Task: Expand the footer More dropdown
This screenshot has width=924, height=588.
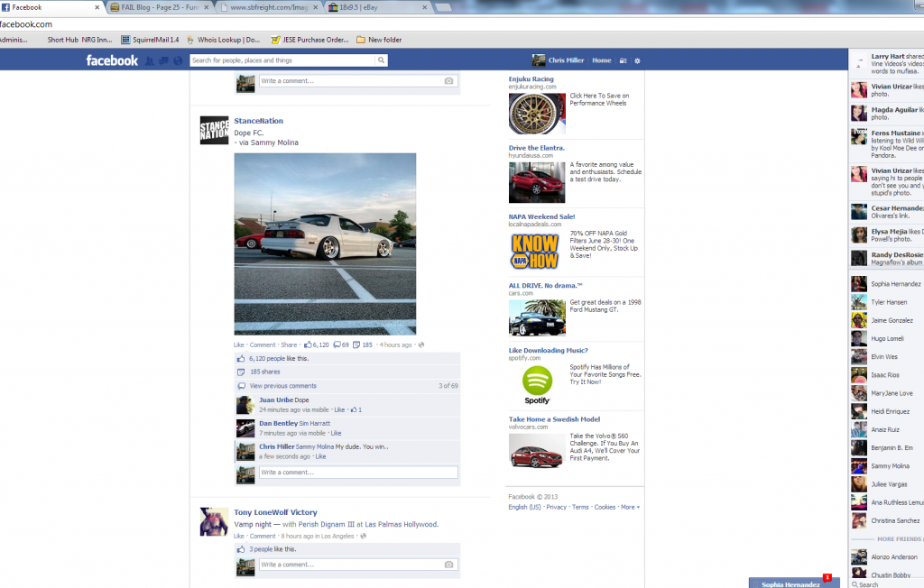Action: point(630,507)
